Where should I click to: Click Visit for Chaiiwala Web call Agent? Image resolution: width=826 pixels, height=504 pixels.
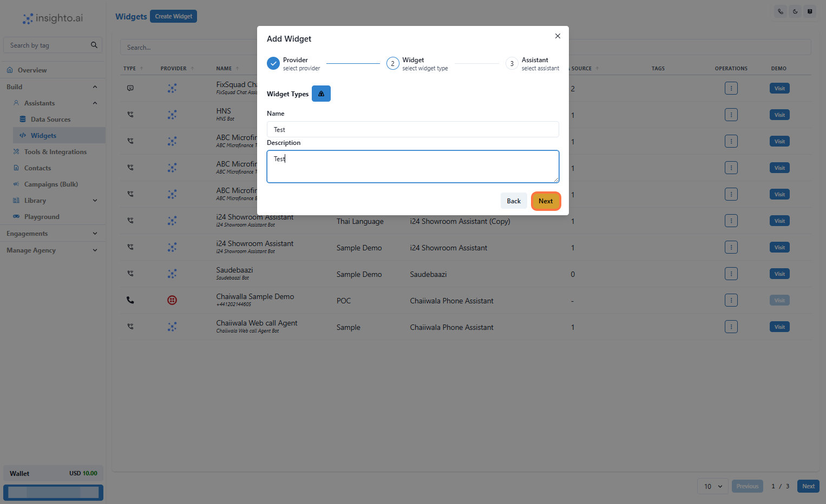(x=779, y=327)
